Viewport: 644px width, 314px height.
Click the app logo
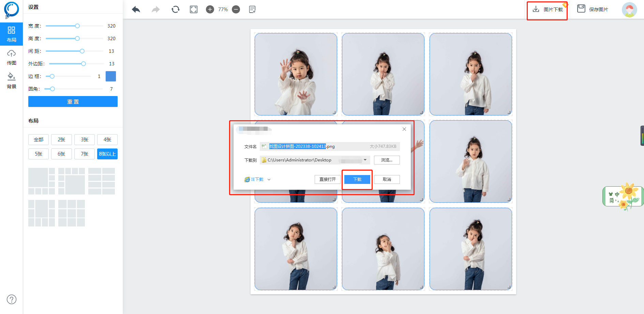pyautogui.click(x=11, y=10)
